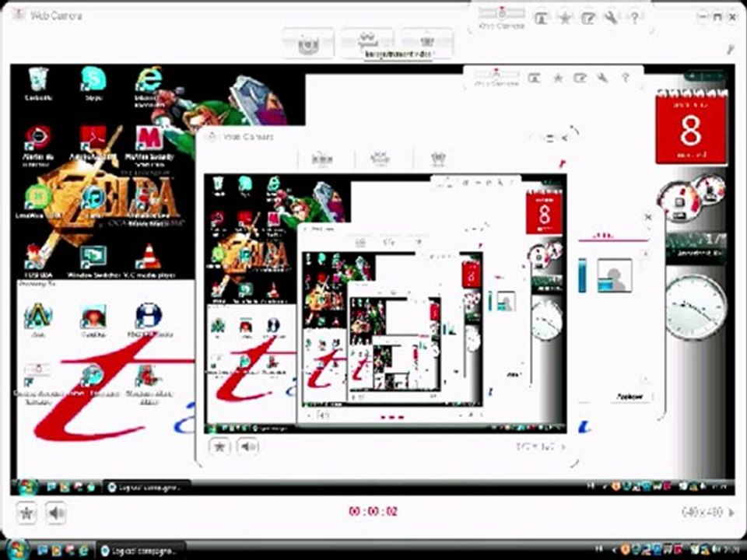Click the wrench icon in the nested toolbar
Image resolution: width=747 pixels, height=560 pixels.
tap(602, 78)
